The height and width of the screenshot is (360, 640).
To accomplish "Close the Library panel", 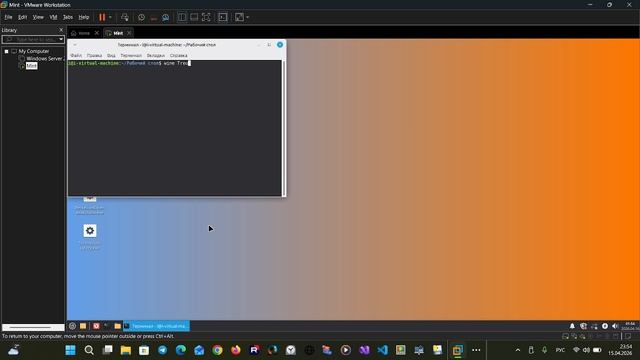I will pos(61,30).
